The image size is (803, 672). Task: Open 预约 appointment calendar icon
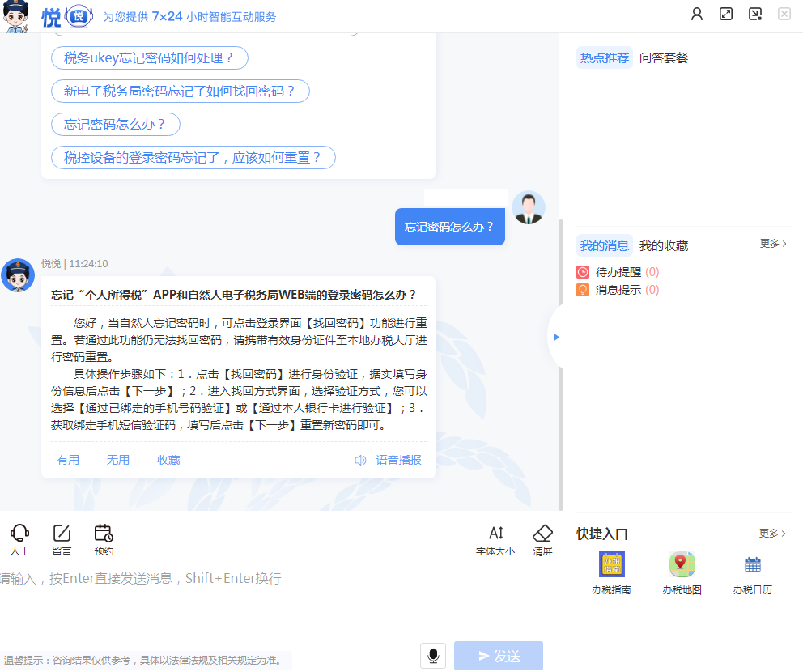[104, 540]
